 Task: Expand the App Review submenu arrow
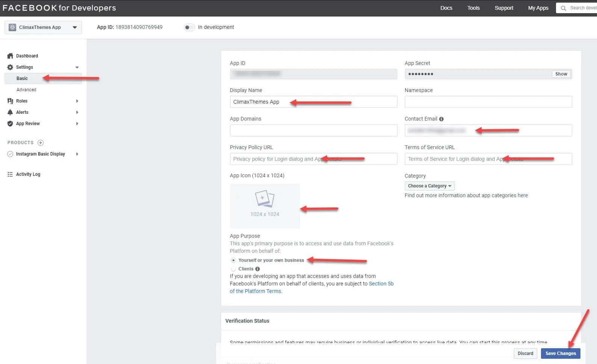[x=77, y=124]
